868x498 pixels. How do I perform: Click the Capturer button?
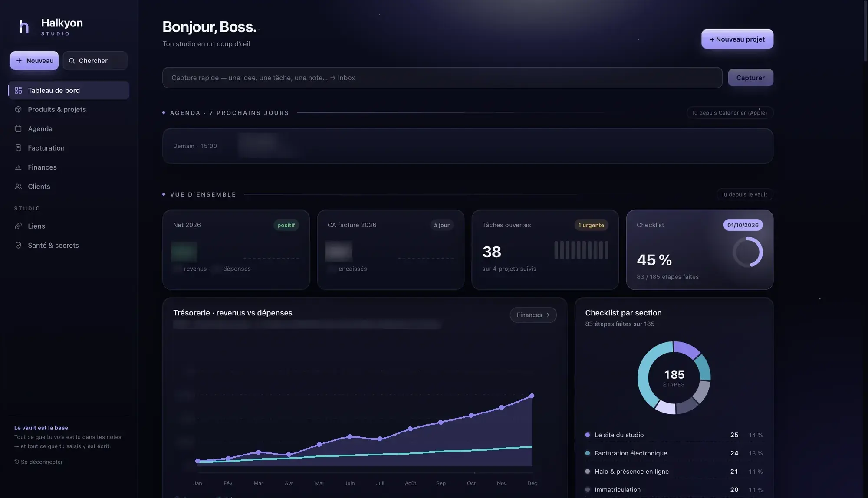(x=750, y=78)
